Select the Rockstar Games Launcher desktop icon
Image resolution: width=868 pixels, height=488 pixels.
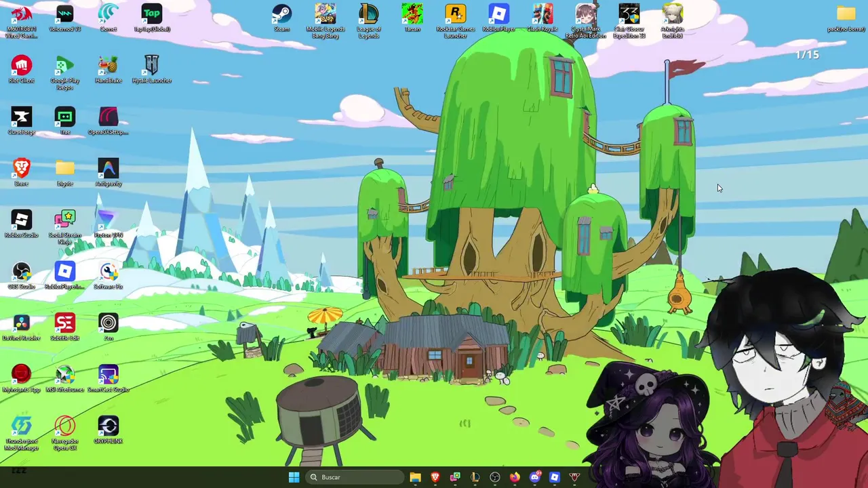point(456,22)
